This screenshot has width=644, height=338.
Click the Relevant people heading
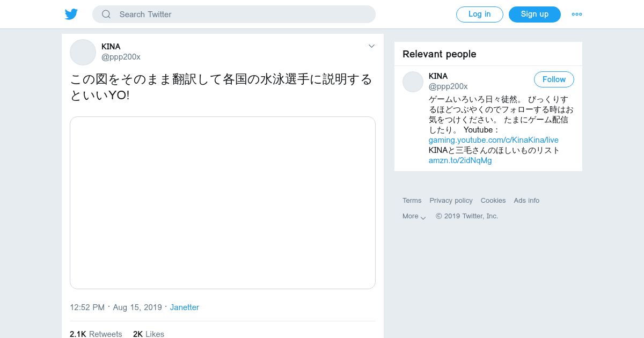point(440,54)
